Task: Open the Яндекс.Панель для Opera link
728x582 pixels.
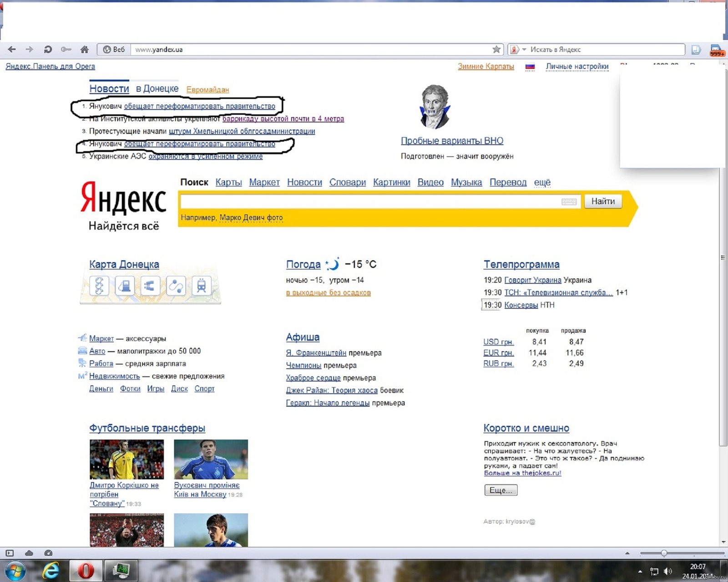Action: (50, 66)
